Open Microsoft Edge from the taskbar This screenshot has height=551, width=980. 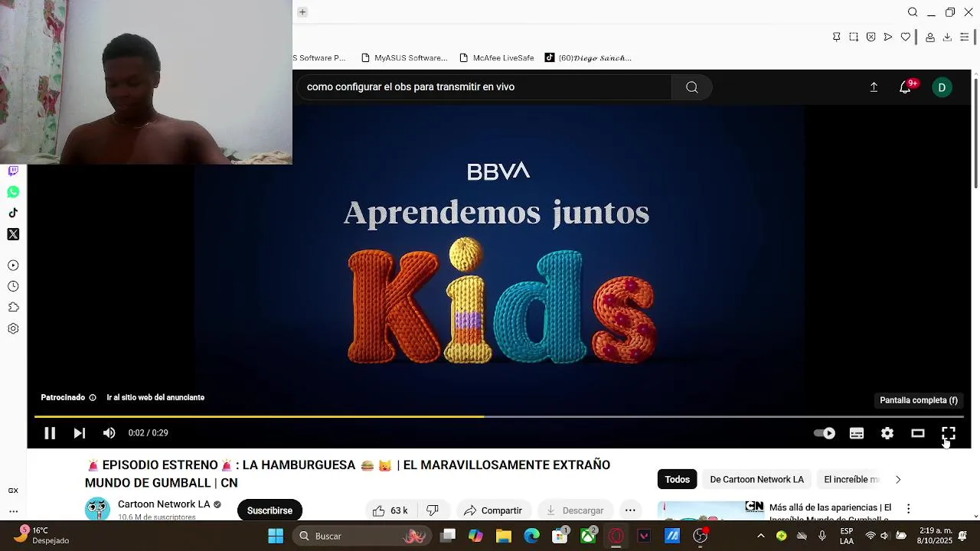(531, 536)
